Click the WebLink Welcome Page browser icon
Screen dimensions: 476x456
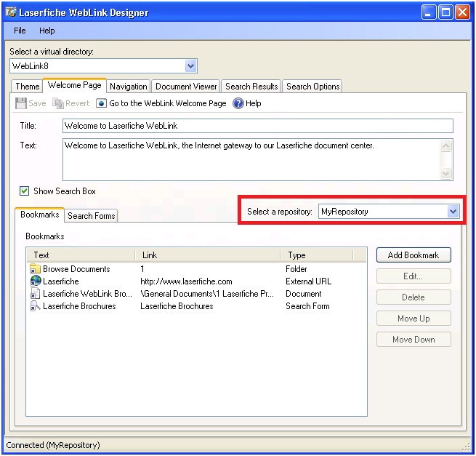(x=101, y=103)
